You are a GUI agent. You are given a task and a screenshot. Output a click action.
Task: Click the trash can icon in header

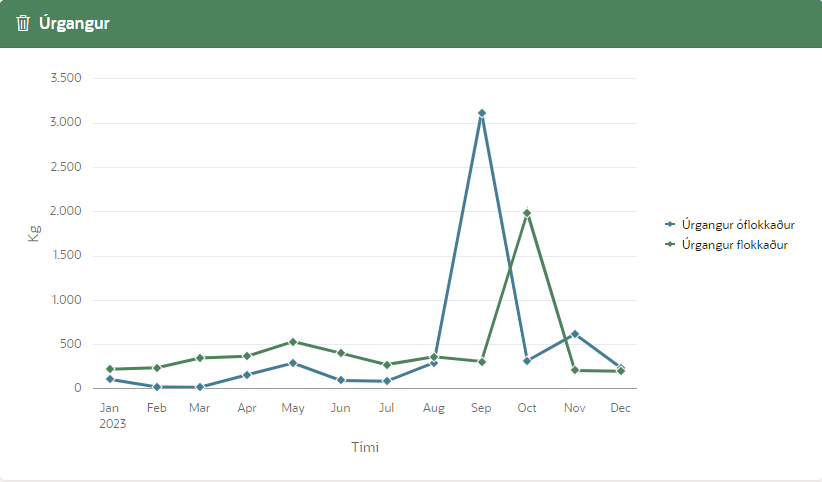click(23, 23)
